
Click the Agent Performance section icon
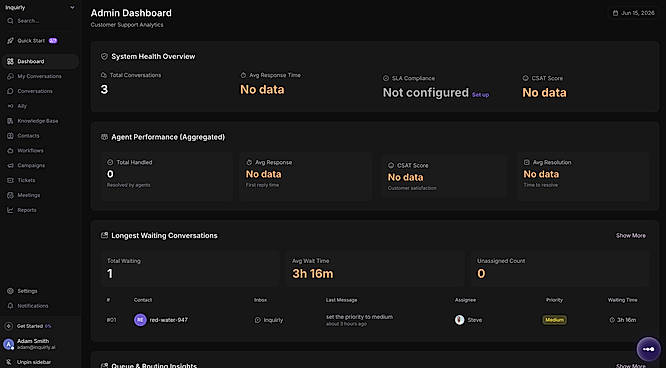click(104, 137)
